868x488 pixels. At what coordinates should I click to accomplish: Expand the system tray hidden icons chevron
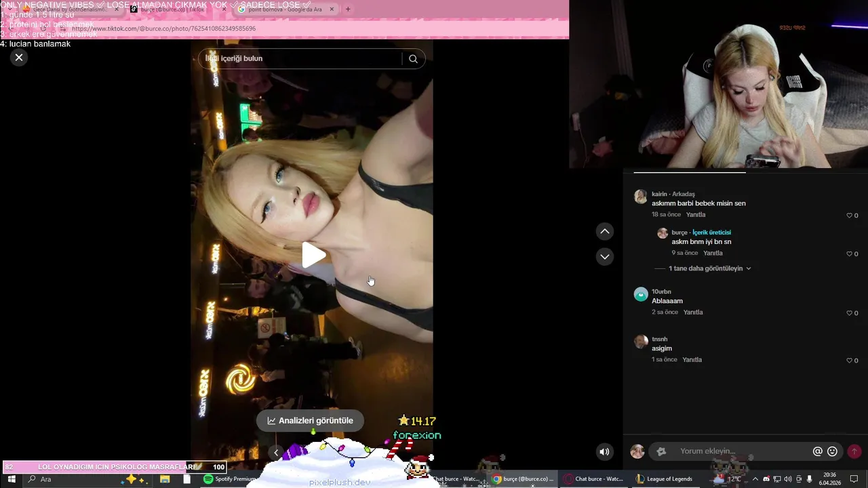(x=755, y=479)
